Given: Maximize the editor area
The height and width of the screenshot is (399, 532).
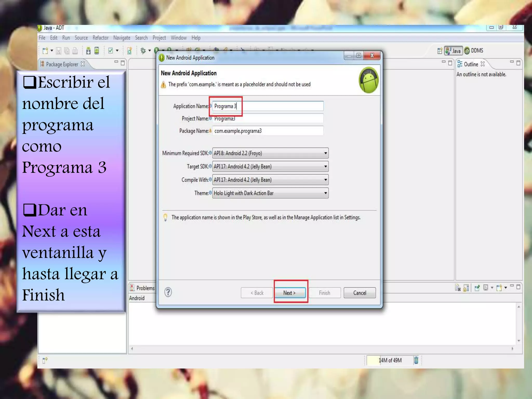Looking at the screenshot, I should (x=450, y=63).
